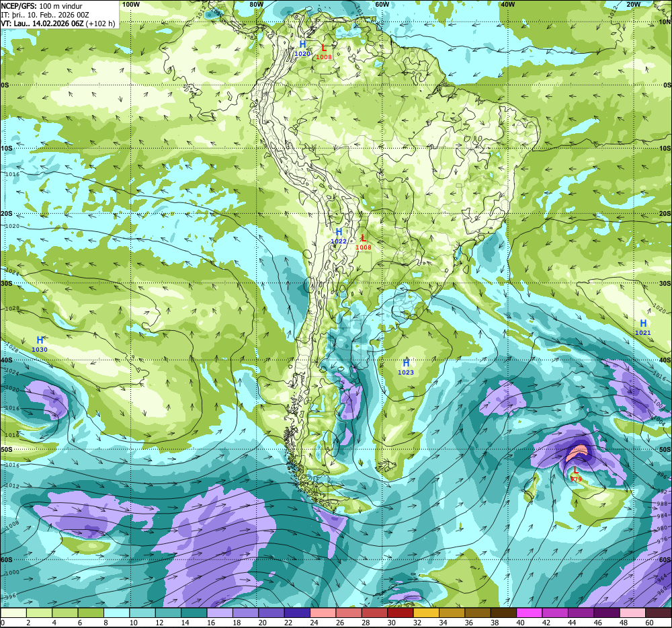Pick the teal swatch between 14 and 16

point(194,613)
